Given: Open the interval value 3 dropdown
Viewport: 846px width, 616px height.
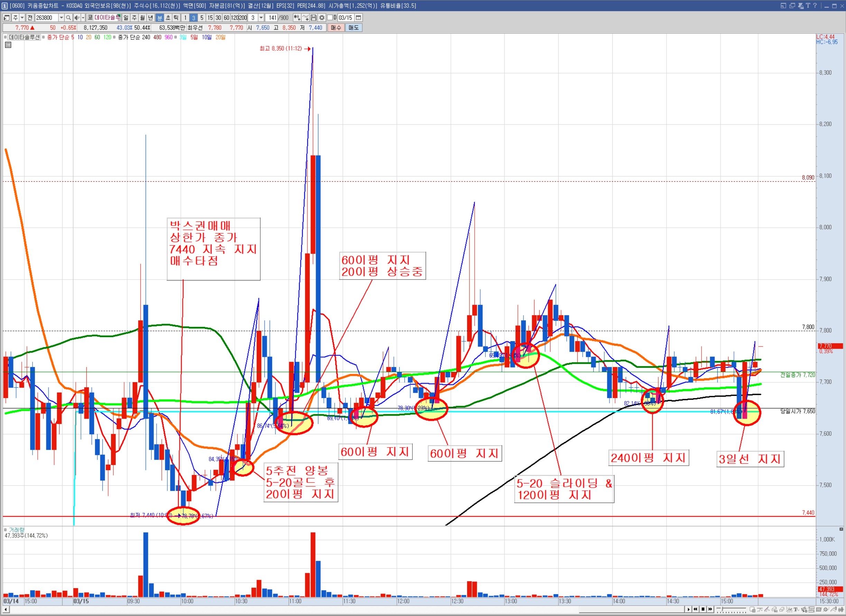Looking at the screenshot, I should [261, 18].
